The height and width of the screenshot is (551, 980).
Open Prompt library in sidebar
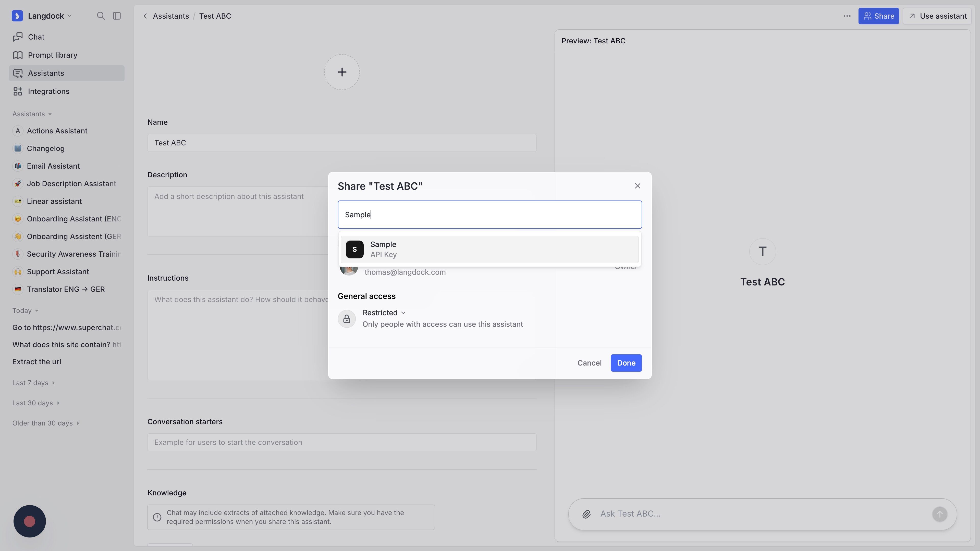click(53, 55)
